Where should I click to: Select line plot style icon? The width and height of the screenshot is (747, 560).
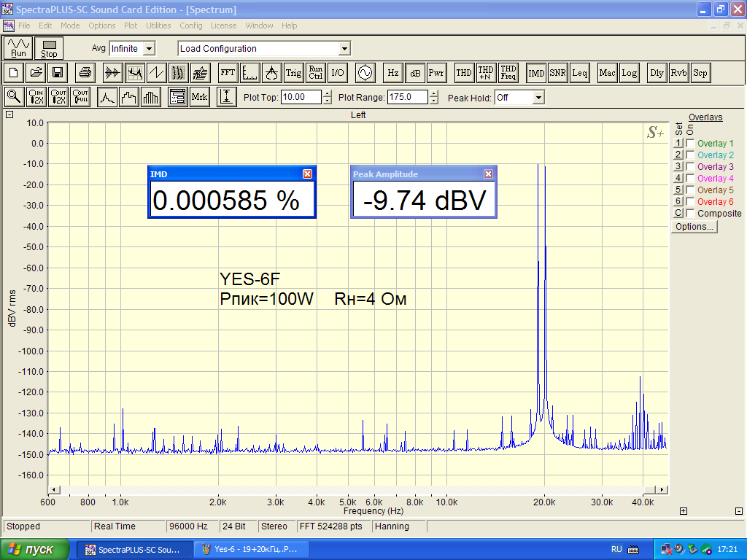[x=107, y=97]
